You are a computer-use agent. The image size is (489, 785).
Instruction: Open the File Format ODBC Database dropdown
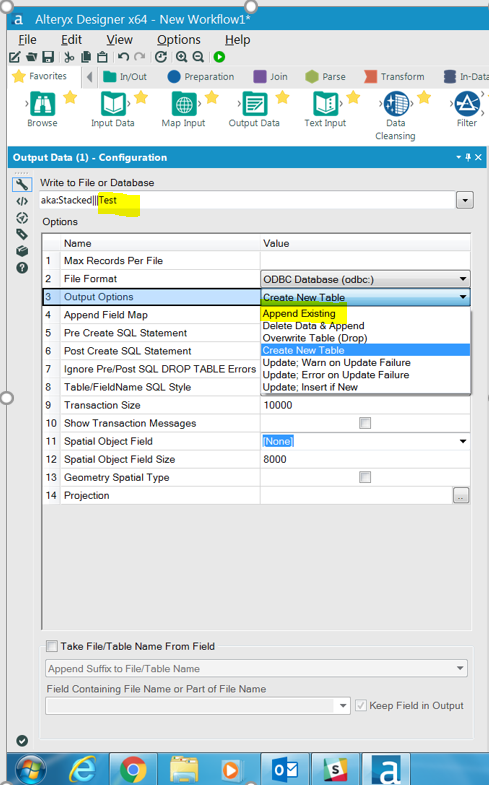point(463,279)
